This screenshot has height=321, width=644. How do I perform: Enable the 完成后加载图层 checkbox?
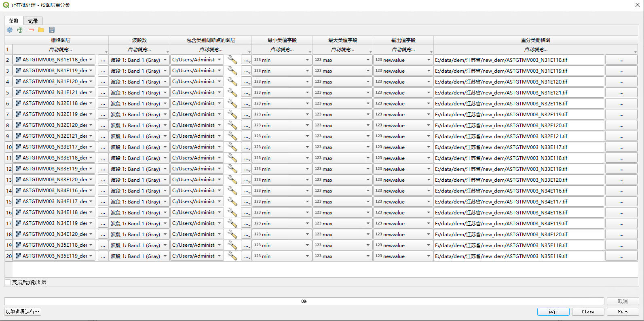click(x=8, y=282)
